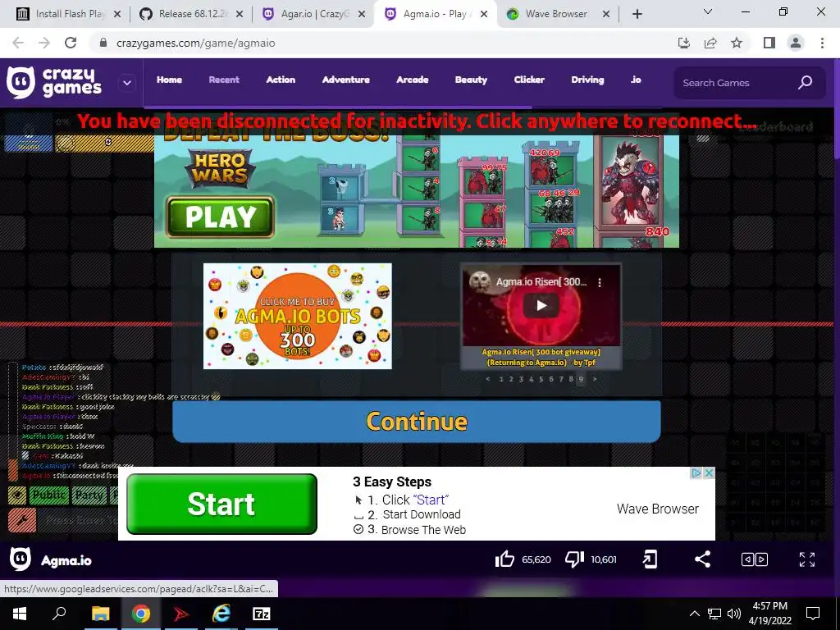The width and height of the screenshot is (840, 630).
Task: Click the share icon
Action: [x=702, y=559]
